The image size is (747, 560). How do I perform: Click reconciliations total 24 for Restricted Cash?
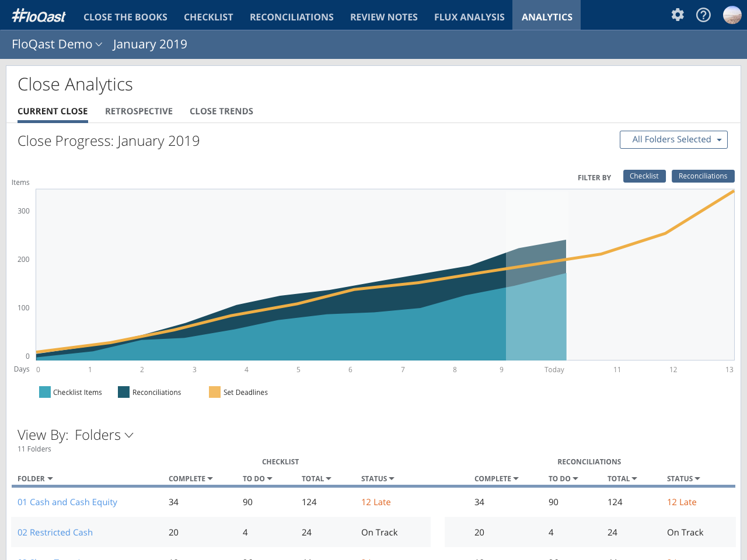click(x=612, y=533)
